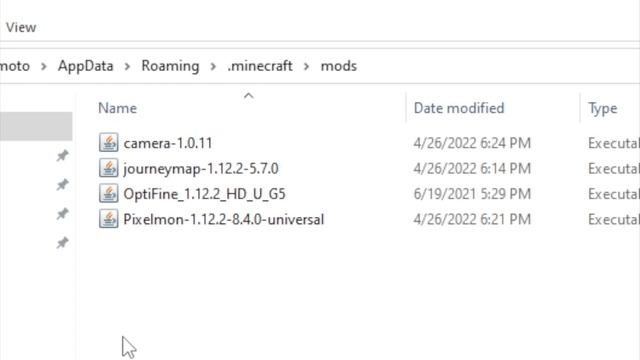Expand the chevron after Roaming in path
This screenshot has height=360, width=640.
coord(213,66)
